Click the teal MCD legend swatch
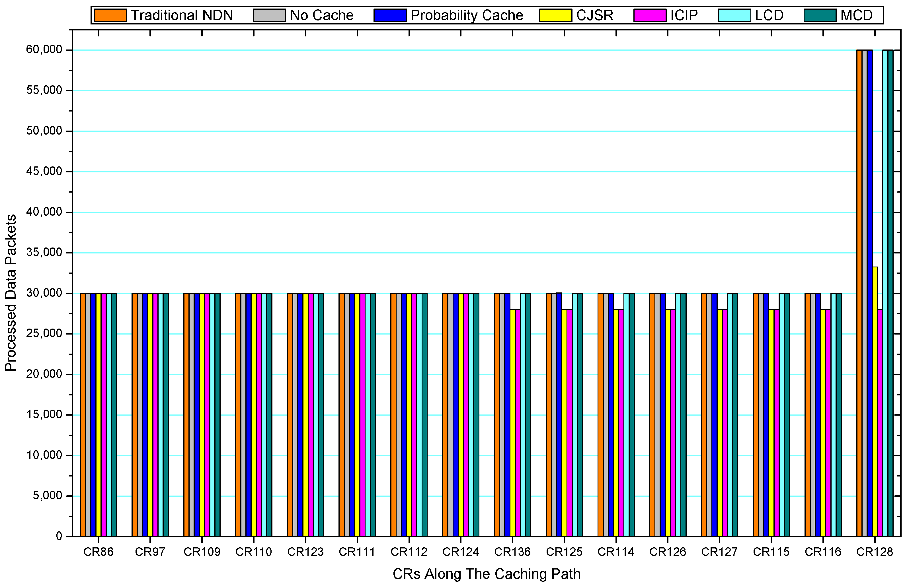 click(820, 16)
